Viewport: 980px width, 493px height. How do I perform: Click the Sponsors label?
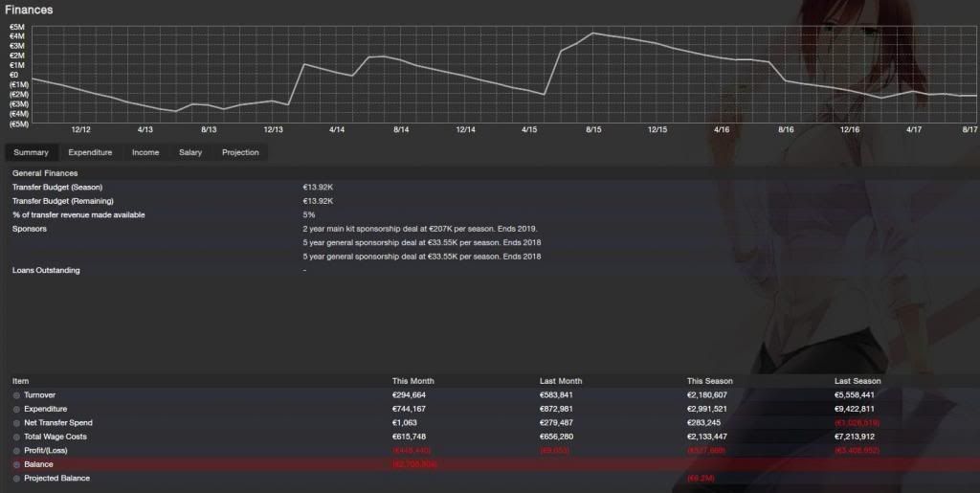pyautogui.click(x=30, y=229)
